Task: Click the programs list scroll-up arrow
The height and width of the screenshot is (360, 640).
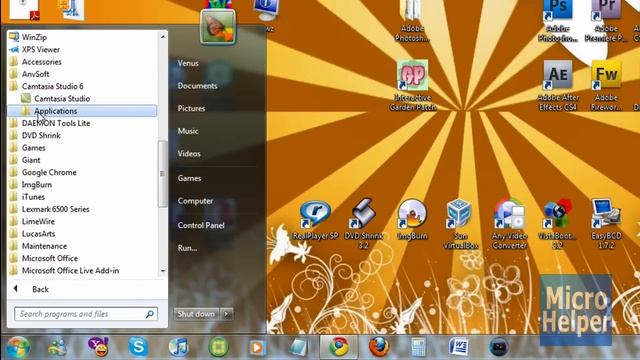Action: (x=163, y=37)
